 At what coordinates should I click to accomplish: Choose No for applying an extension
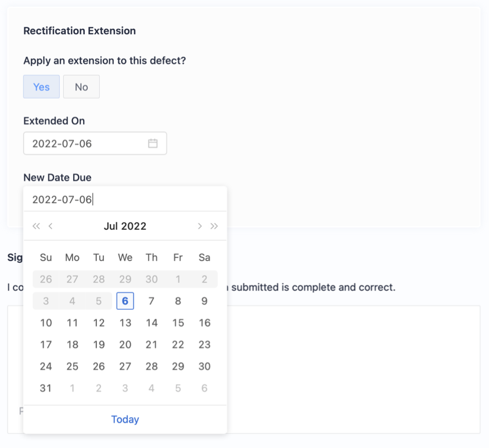pyautogui.click(x=81, y=87)
